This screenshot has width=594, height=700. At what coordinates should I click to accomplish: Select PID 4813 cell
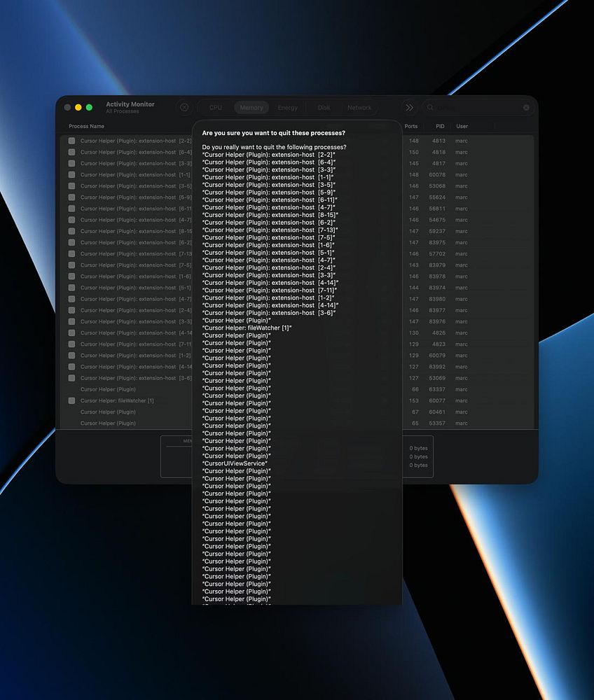point(438,141)
